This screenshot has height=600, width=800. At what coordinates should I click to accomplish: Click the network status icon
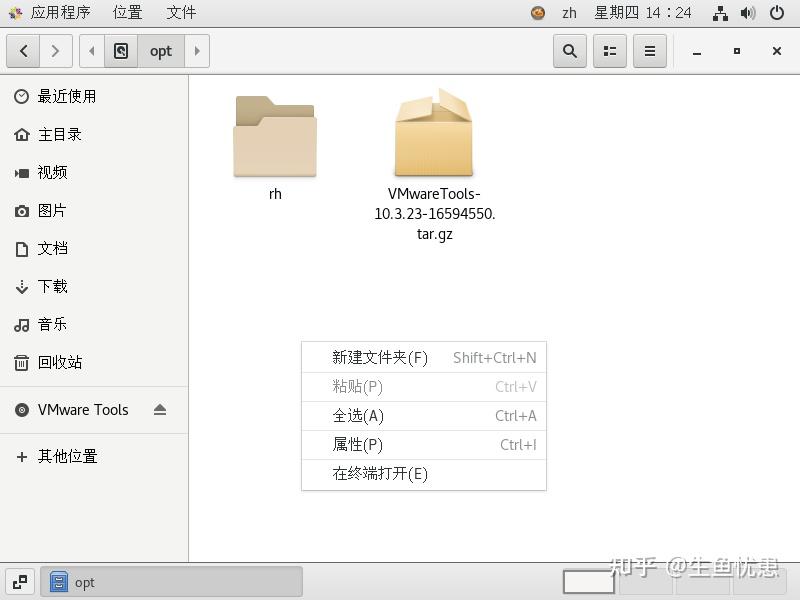click(720, 13)
